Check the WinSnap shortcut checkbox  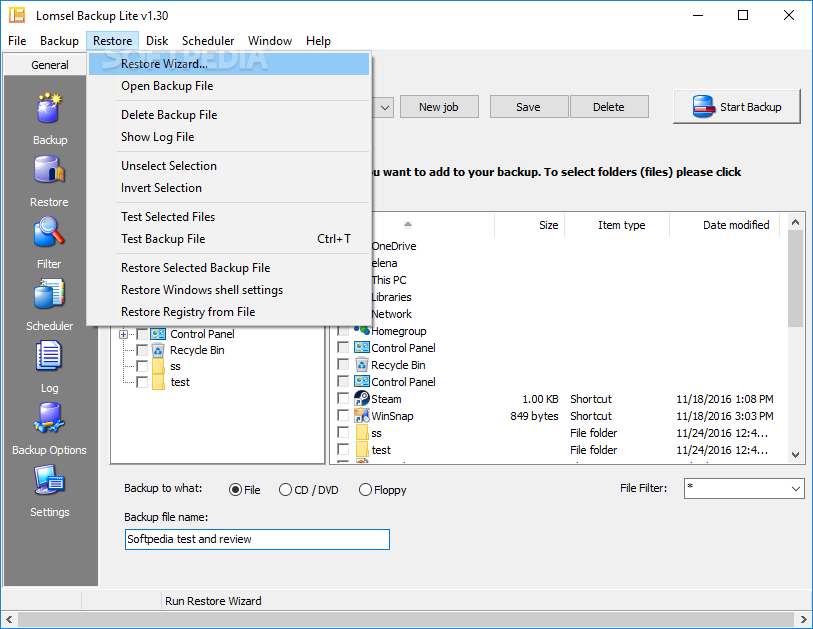[x=343, y=415]
